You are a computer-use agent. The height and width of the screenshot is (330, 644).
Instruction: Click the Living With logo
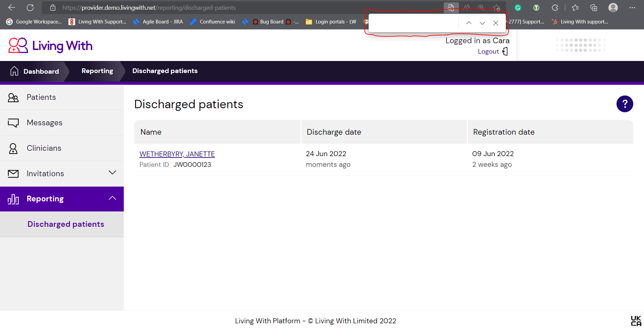click(x=50, y=45)
